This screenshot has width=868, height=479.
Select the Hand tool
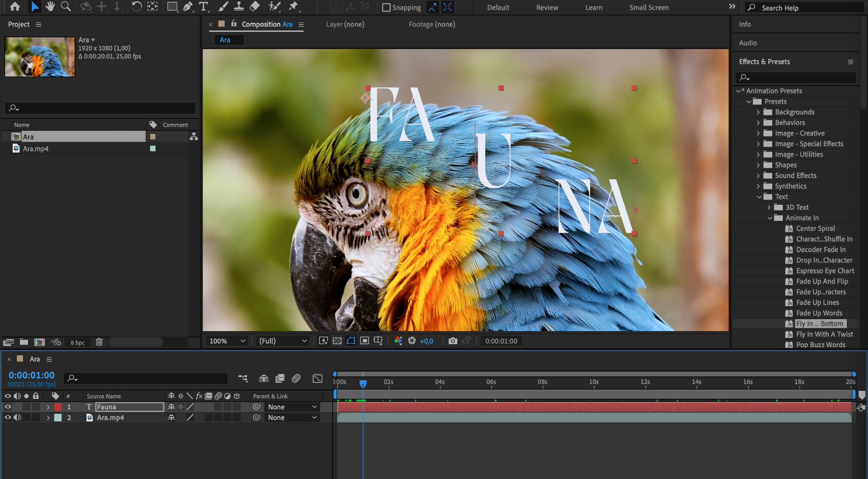click(x=50, y=6)
